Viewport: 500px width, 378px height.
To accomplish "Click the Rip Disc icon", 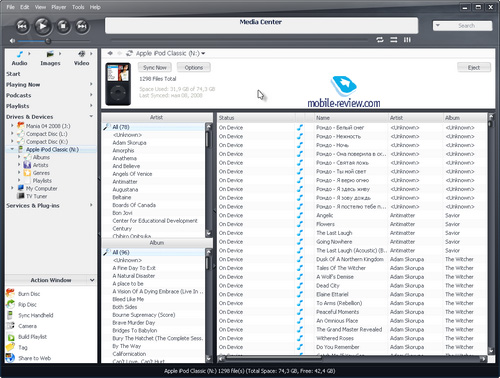I will click(x=11, y=304).
